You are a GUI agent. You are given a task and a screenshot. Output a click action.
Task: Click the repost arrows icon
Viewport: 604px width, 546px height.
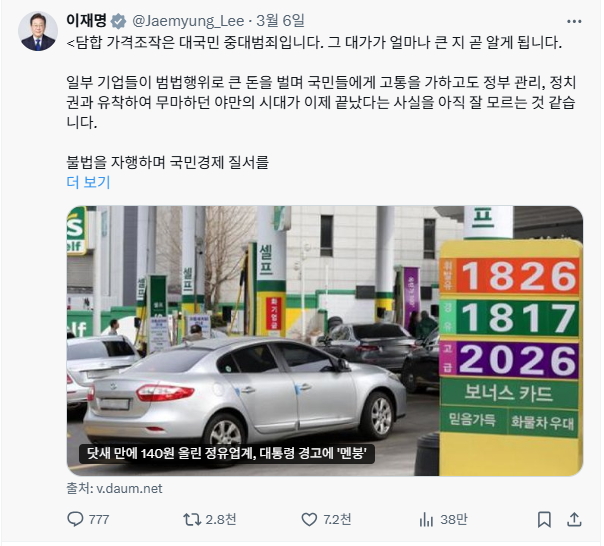192,519
